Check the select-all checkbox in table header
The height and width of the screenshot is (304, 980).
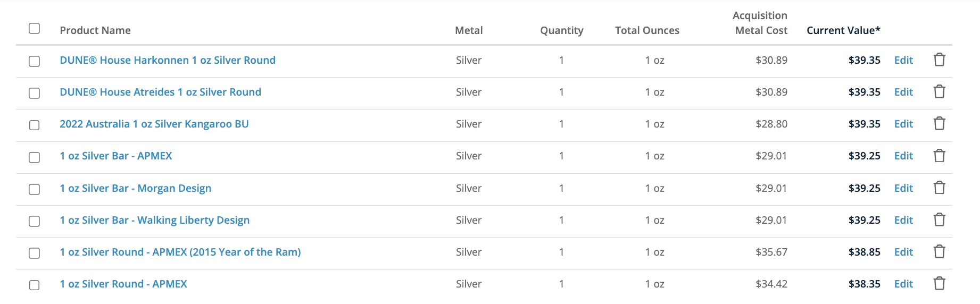(x=34, y=28)
